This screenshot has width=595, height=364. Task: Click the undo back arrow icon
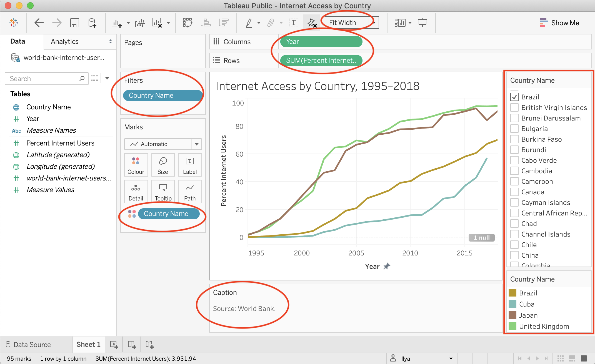click(39, 22)
